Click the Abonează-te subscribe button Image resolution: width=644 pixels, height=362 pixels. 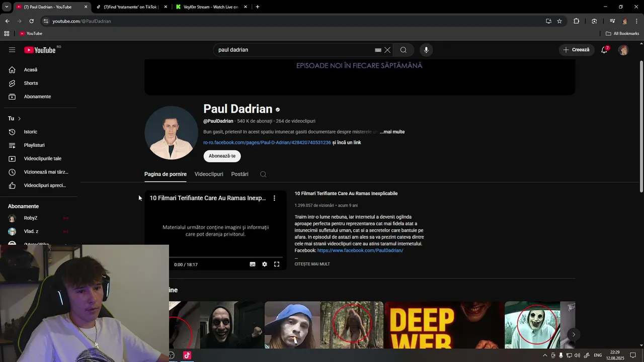click(x=222, y=156)
